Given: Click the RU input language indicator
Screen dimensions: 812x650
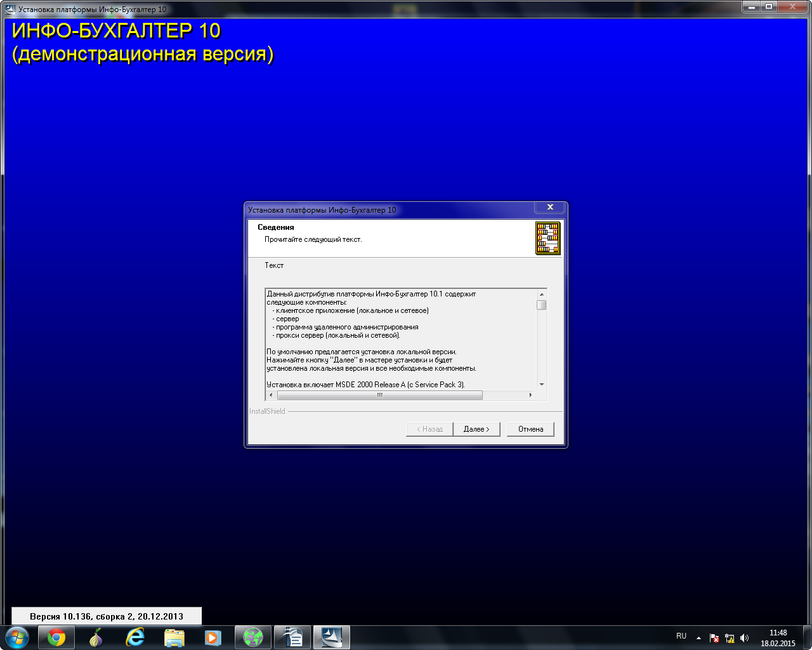Looking at the screenshot, I should [681, 636].
